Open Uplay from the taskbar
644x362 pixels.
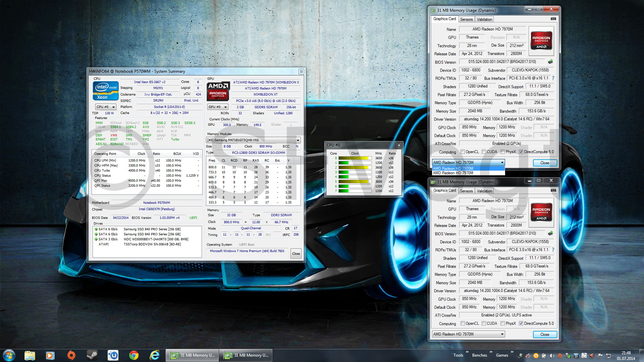point(113,355)
